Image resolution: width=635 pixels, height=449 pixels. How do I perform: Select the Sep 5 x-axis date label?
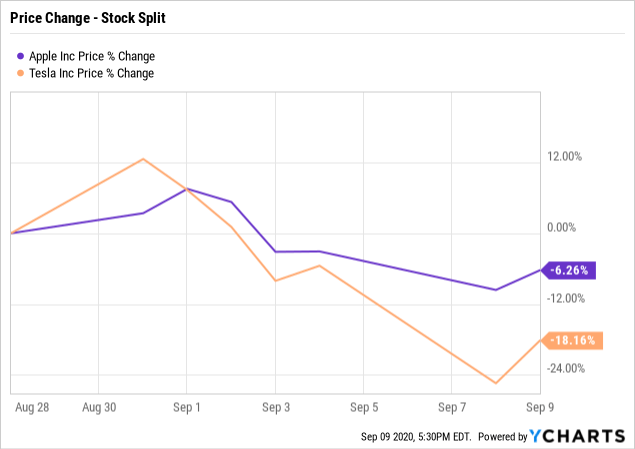click(x=364, y=407)
